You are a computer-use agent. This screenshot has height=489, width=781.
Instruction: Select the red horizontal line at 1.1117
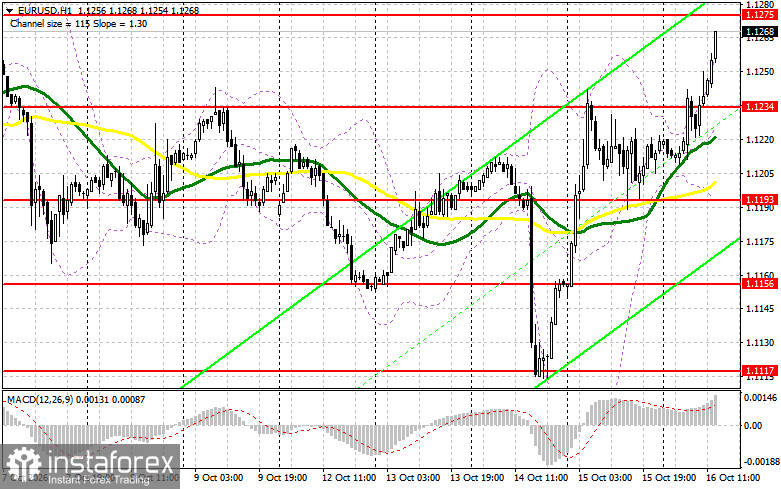tap(371, 371)
